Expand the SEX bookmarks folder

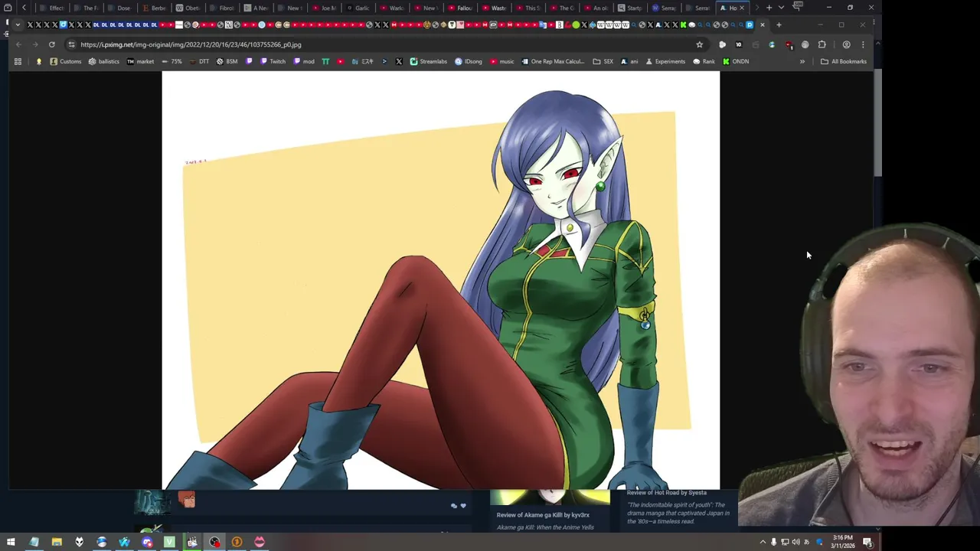click(603, 61)
